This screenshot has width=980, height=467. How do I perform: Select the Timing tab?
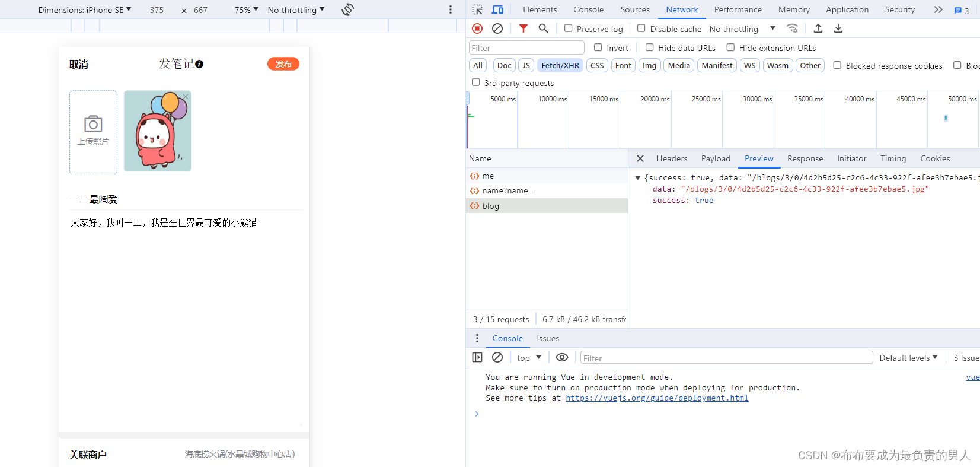click(x=893, y=158)
